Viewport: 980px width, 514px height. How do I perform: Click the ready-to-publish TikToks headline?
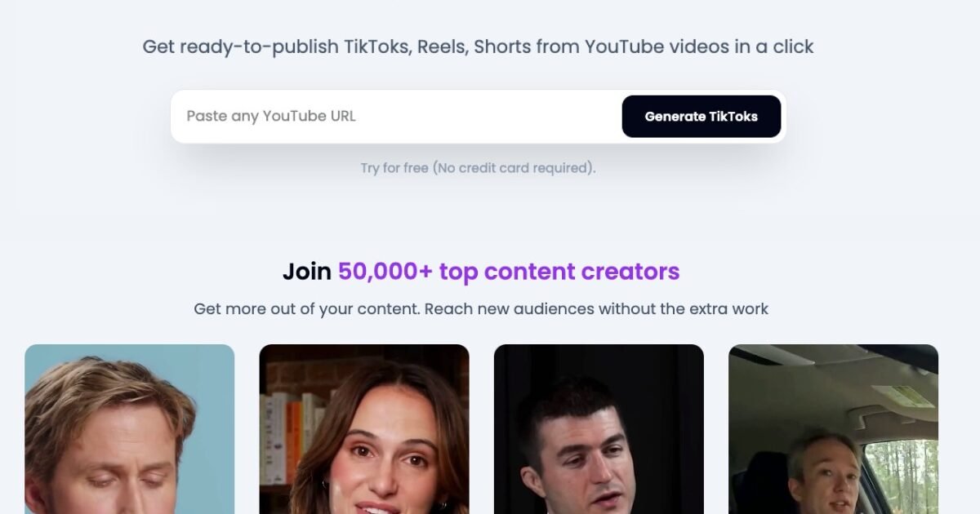pyautogui.click(x=478, y=47)
